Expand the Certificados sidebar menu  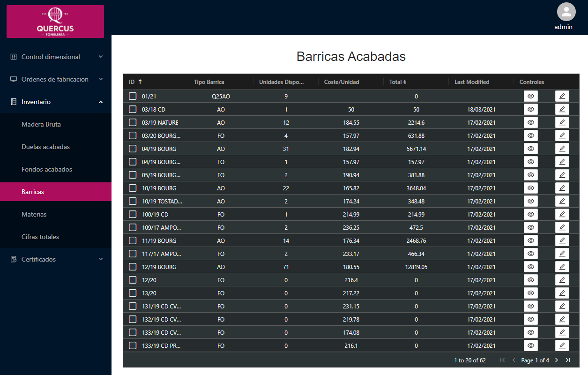(56, 259)
